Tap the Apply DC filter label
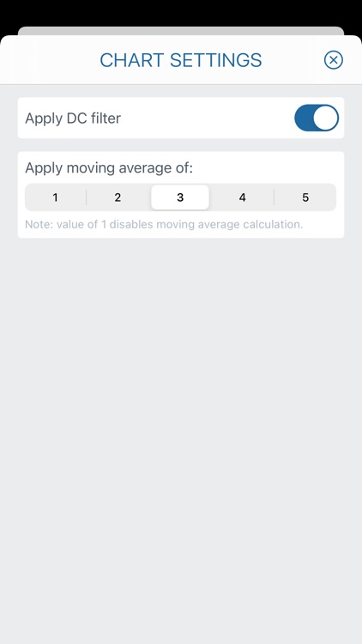This screenshot has width=362, height=644. click(73, 118)
